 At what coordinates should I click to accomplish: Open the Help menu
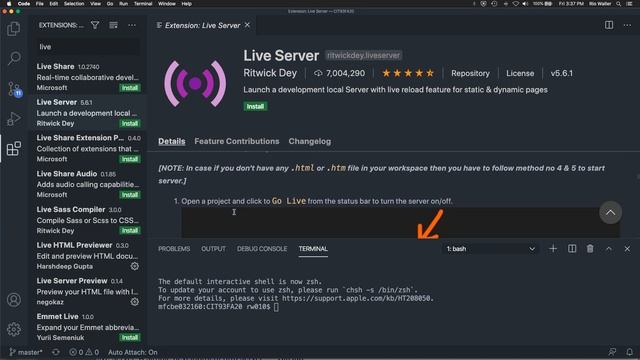(x=187, y=4)
